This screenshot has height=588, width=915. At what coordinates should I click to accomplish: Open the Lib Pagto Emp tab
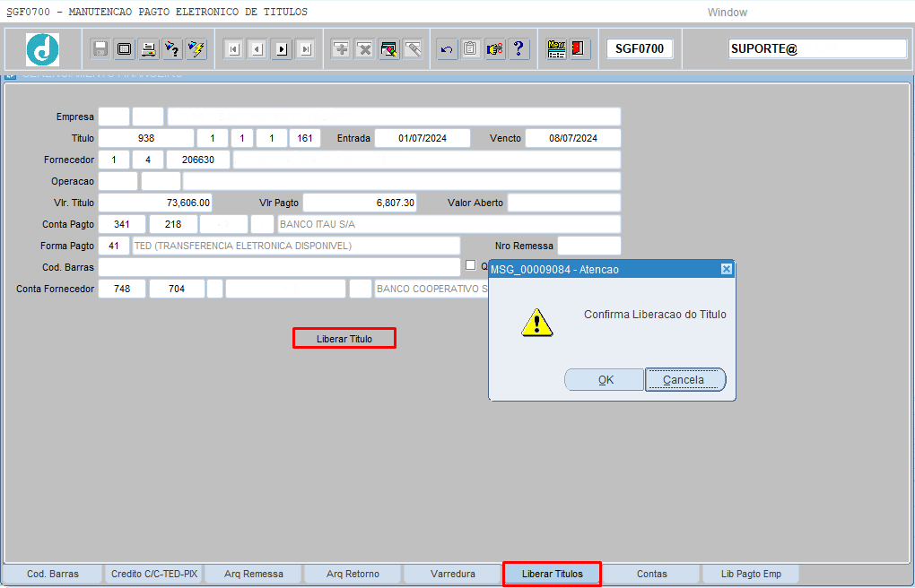click(x=751, y=574)
